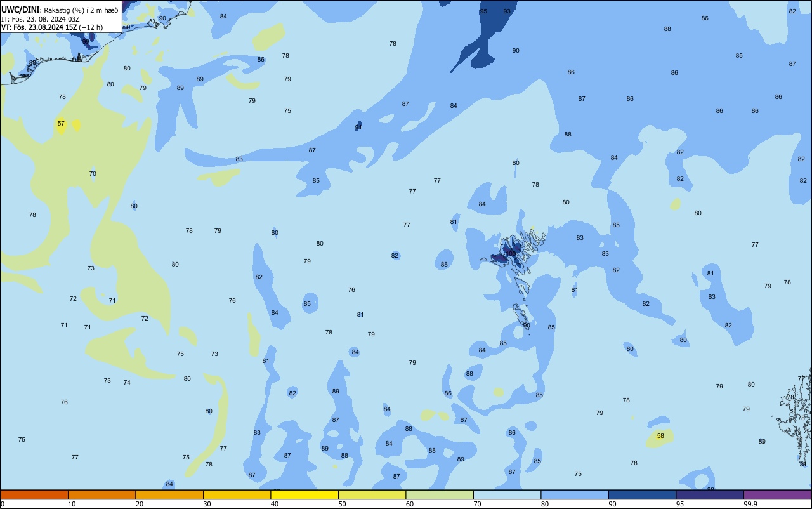Screen dimensions: 812x509
Task: Click the 'VT: Fös. 23.08.2024 15Z (+12 h)' line
Action: [x=52, y=27]
